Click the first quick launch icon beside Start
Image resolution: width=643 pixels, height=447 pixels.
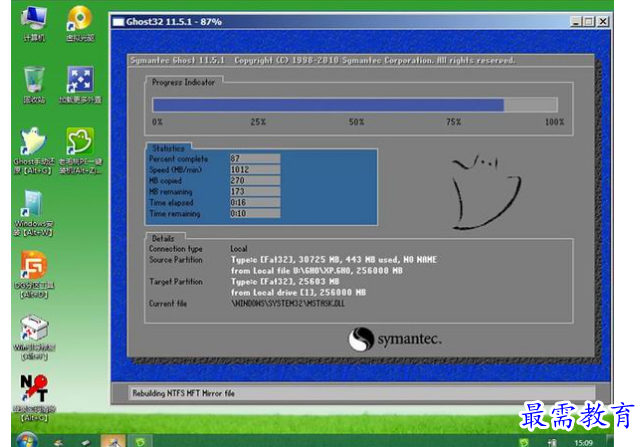59,442
